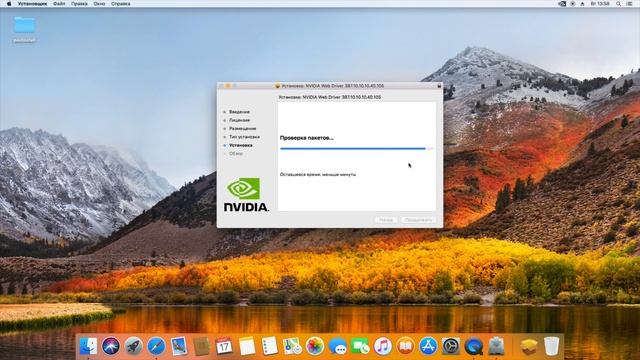Click the lock icon in installer title bar
The height and width of the screenshot is (360, 640).
coord(439,86)
